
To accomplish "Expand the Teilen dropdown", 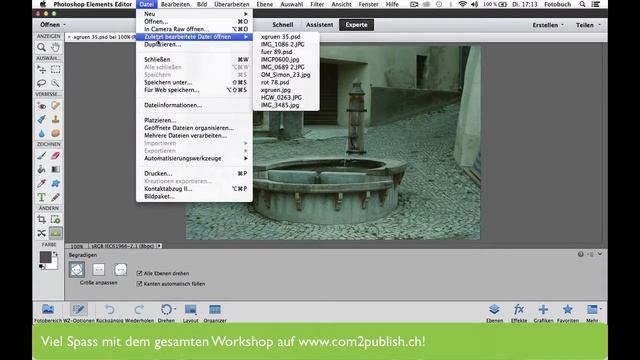I will 588,25.
